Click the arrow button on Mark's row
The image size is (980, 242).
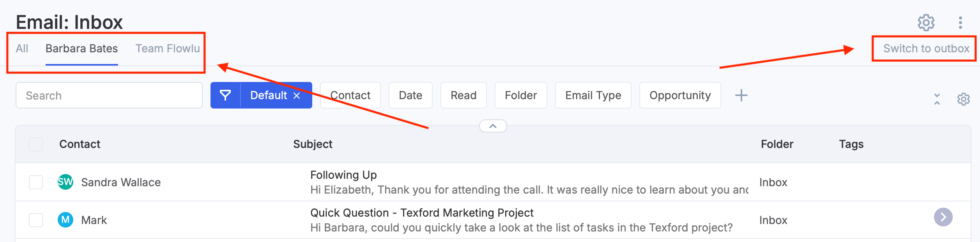click(943, 217)
